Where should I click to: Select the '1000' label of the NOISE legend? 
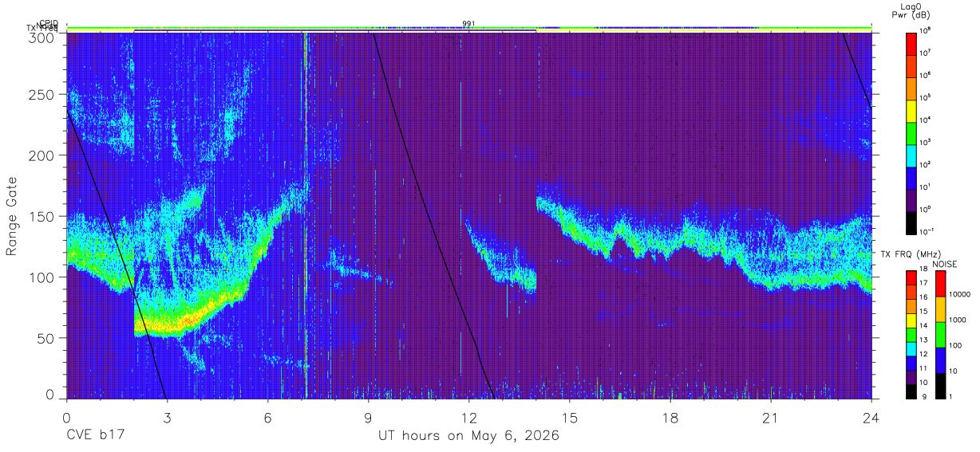pos(958,320)
